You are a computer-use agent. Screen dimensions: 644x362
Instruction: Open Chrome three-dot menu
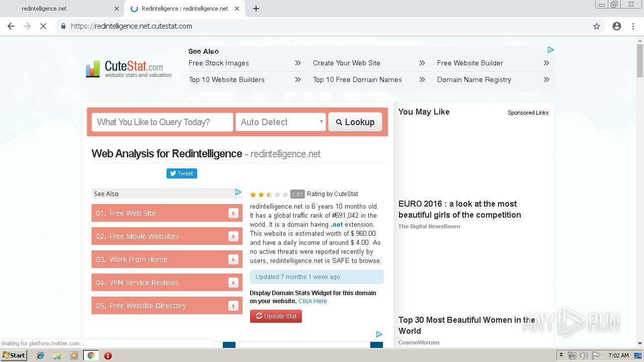point(633,26)
